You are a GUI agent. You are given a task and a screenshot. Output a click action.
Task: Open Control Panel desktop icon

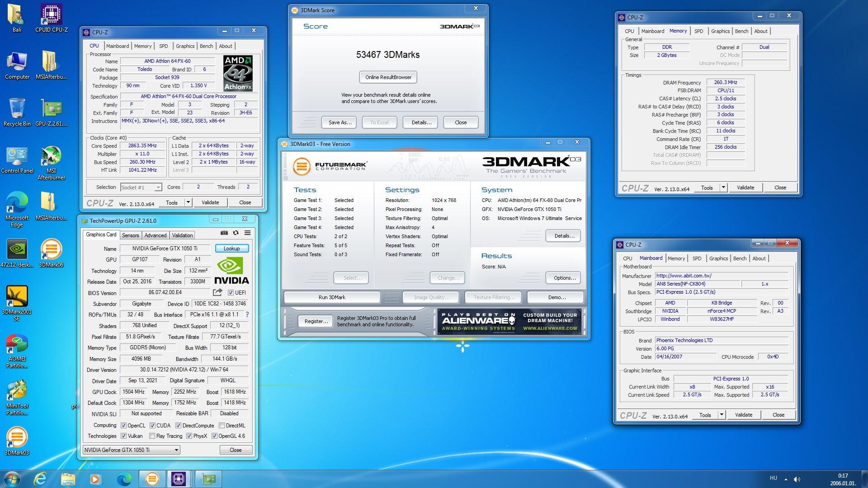click(17, 160)
